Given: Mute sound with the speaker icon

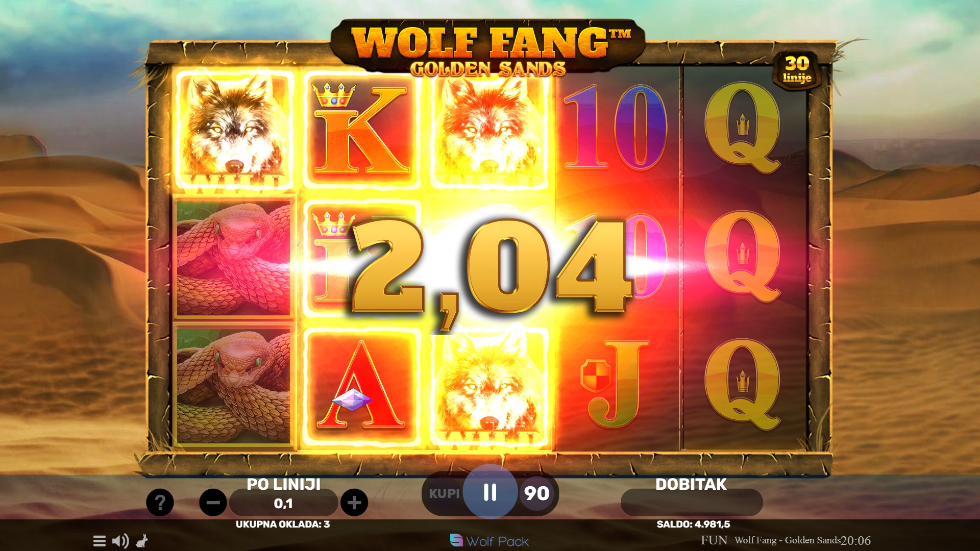Looking at the screenshot, I should 120,541.
